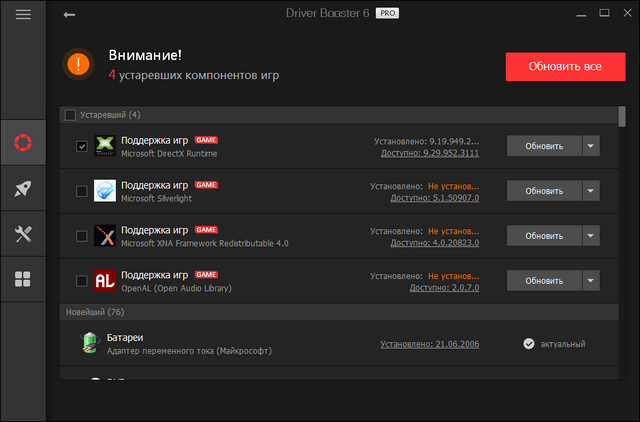Open the Action Center grid icon

click(x=23, y=279)
